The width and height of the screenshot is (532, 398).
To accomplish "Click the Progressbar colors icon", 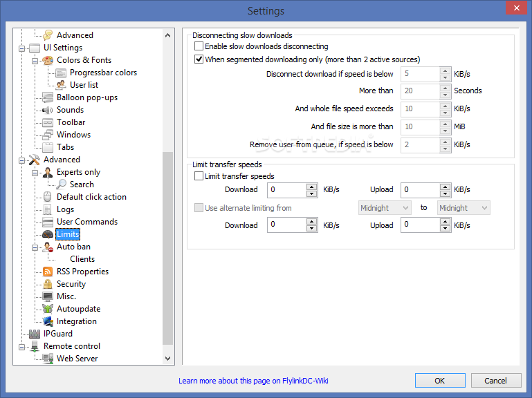I will click(x=61, y=73).
